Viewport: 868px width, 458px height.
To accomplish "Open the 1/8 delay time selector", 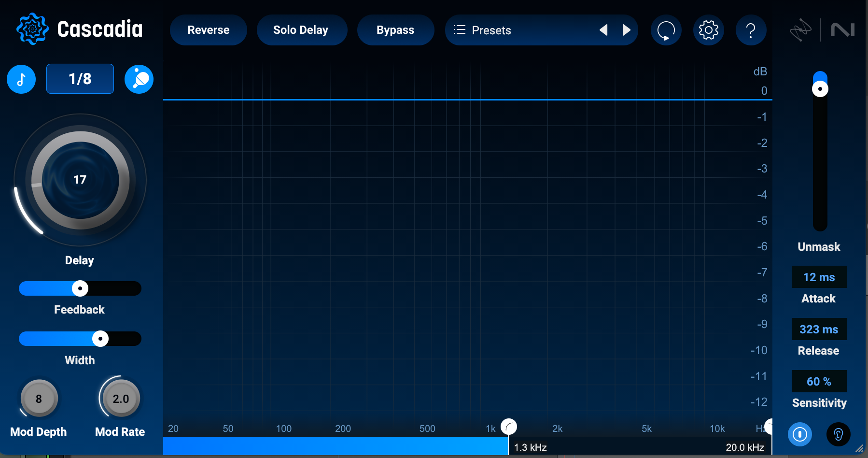I will [80, 79].
